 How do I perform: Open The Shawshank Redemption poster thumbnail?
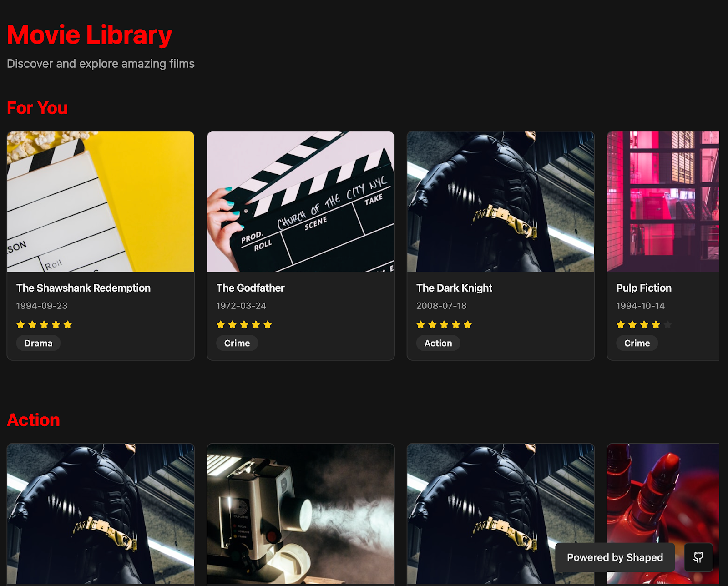coord(101,202)
